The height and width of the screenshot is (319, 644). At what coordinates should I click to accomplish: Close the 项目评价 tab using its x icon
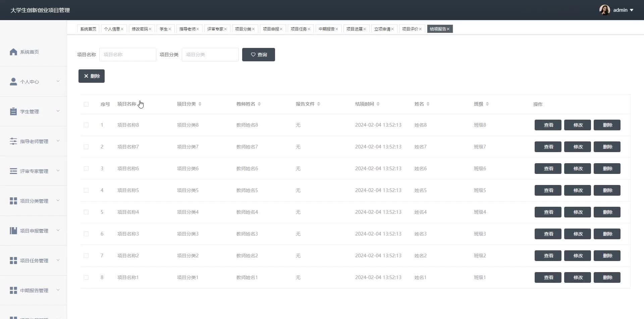[420, 29]
